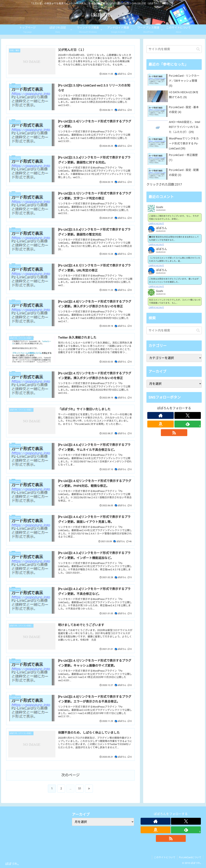Viewport: 206px width, 868px height.
Task: Click the 最近のコメント heading
Action: click(x=174, y=196)
